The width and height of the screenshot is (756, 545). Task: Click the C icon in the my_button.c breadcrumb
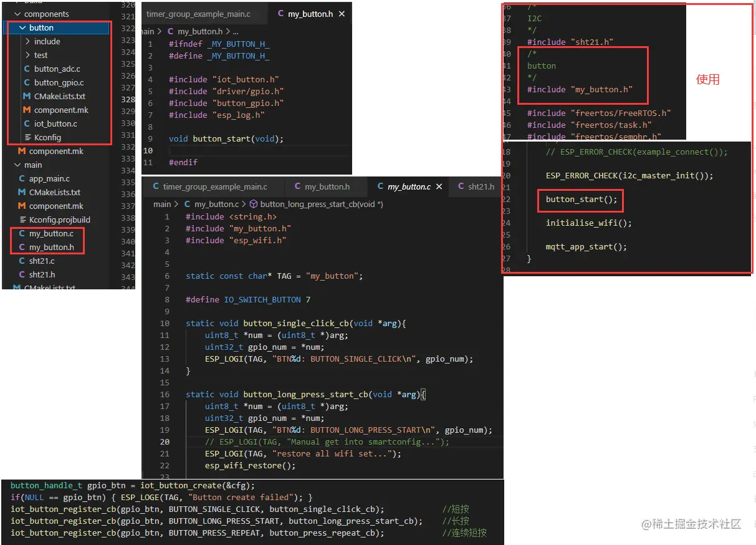(187, 204)
